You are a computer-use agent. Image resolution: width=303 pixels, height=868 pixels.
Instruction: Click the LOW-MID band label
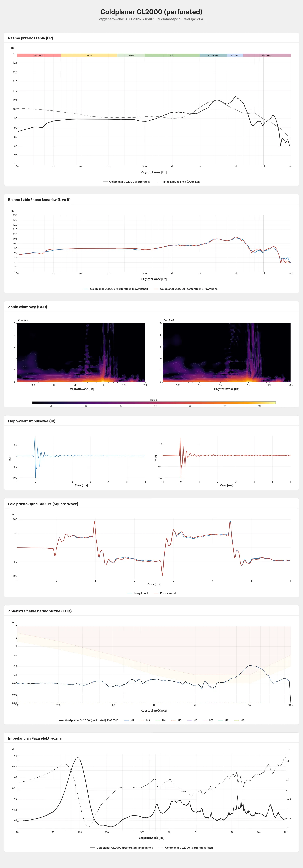pyautogui.click(x=131, y=55)
